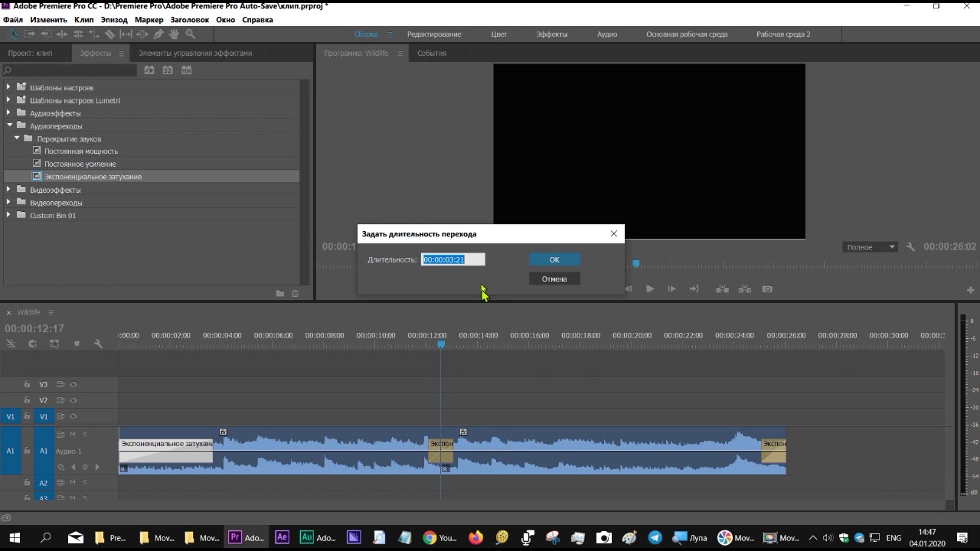Screen dimensions: 980x551
Task: Select the Rate Stretch tool
Action: 94,34
